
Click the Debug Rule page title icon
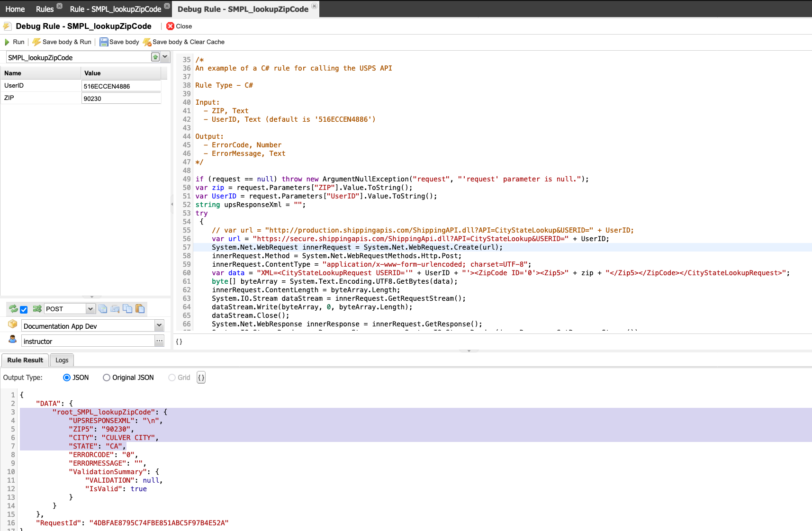[x=8, y=26]
